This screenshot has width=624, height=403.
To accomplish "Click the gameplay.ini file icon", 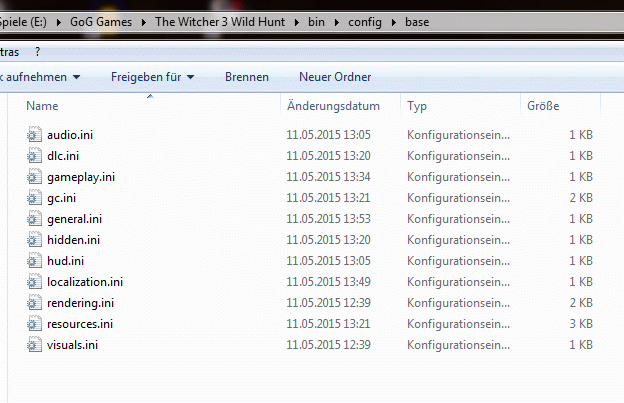I will (x=34, y=177).
